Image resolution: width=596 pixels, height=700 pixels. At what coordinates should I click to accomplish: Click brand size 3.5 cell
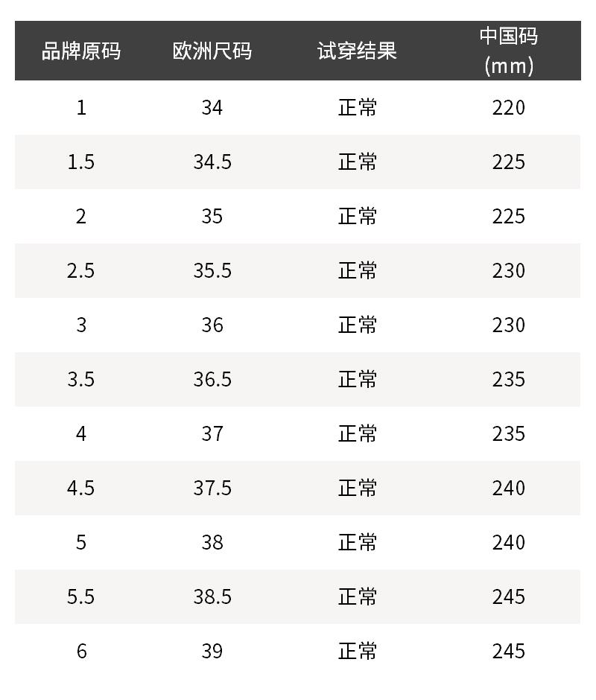(81, 380)
